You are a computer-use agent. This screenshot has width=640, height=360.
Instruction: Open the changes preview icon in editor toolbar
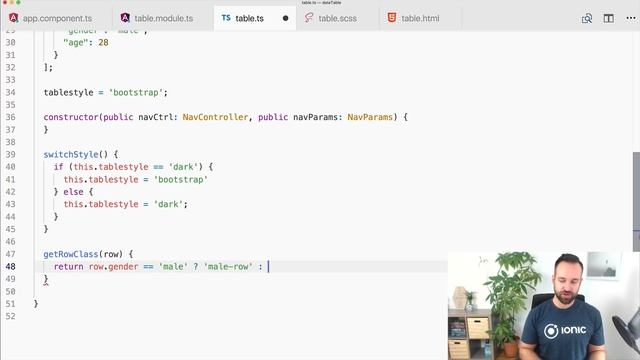[587, 18]
